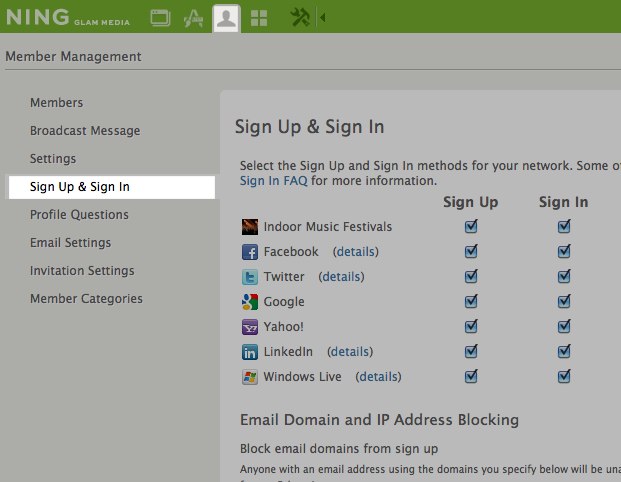Click the Windows Live logo icon
This screenshot has width=621, height=482.
click(x=250, y=377)
